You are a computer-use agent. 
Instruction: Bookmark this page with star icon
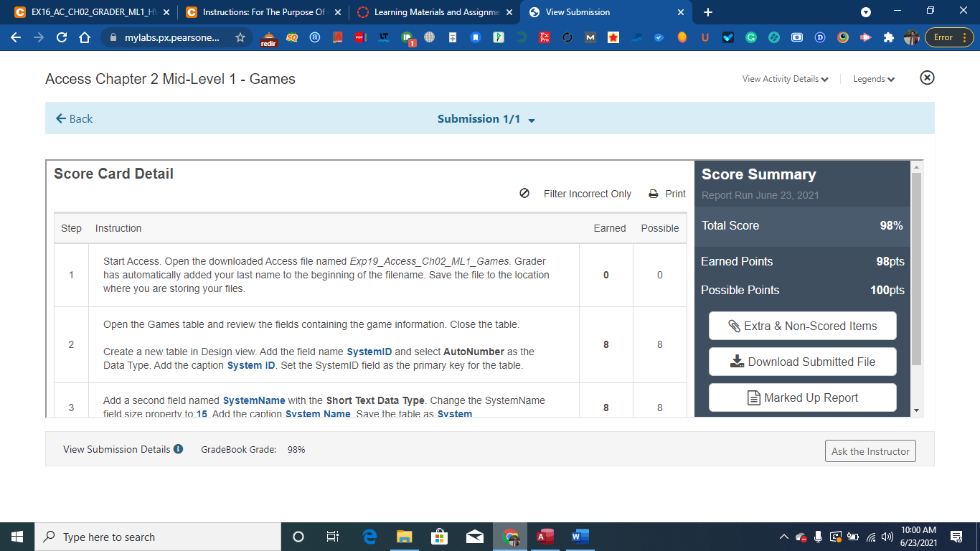240,37
